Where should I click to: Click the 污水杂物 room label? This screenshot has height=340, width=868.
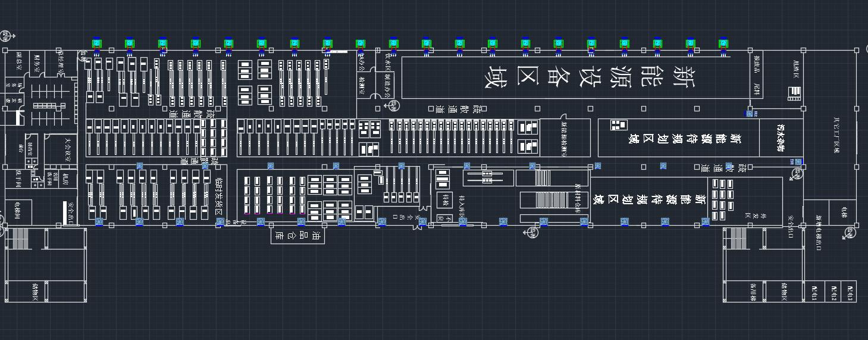(x=781, y=138)
